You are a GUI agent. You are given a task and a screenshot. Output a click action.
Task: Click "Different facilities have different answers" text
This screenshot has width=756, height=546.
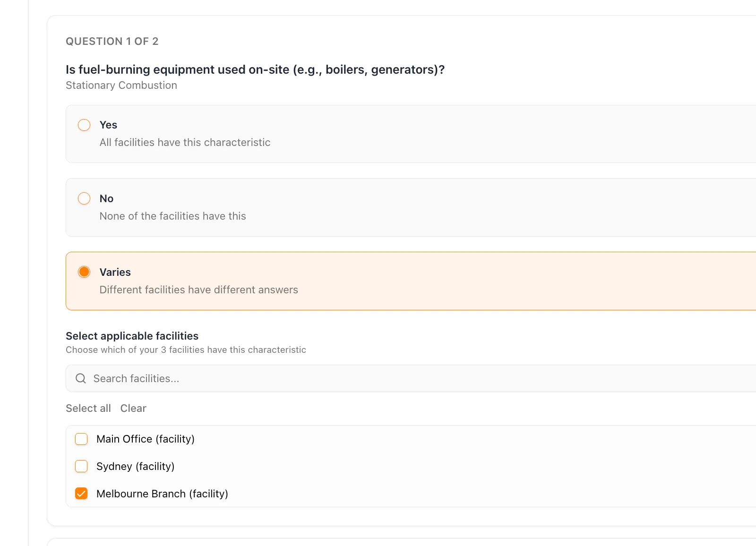pyautogui.click(x=198, y=290)
